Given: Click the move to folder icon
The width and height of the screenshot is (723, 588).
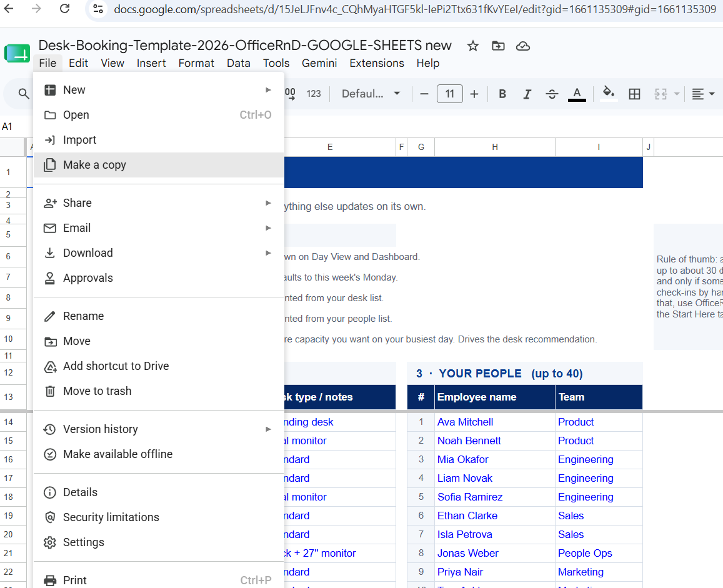Looking at the screenshot, I should (x=498, y=46).
